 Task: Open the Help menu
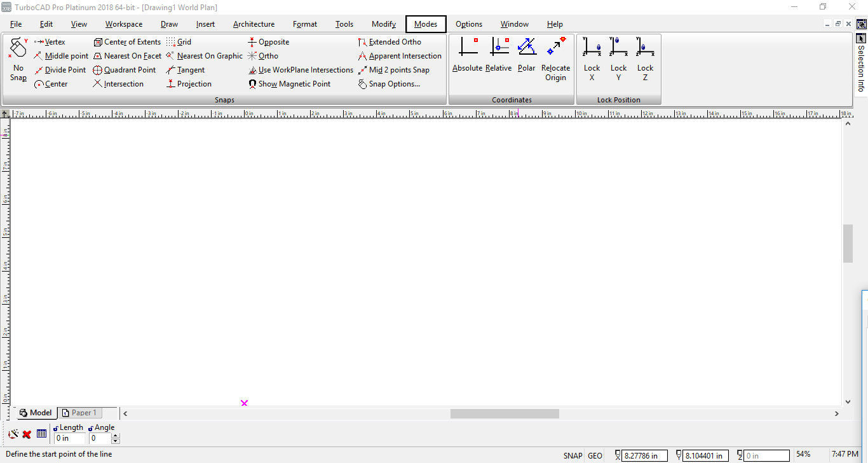[555, 24]
